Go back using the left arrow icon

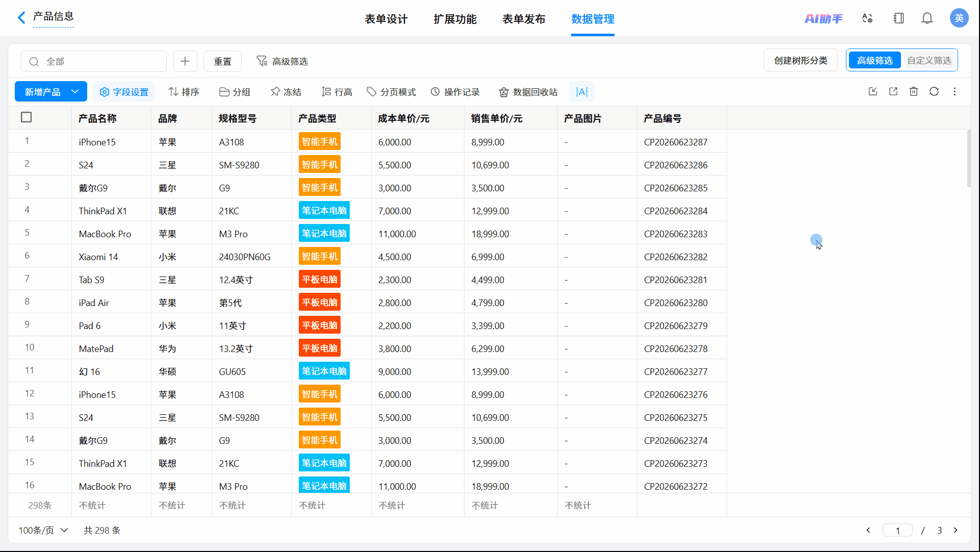click(21, 18)
